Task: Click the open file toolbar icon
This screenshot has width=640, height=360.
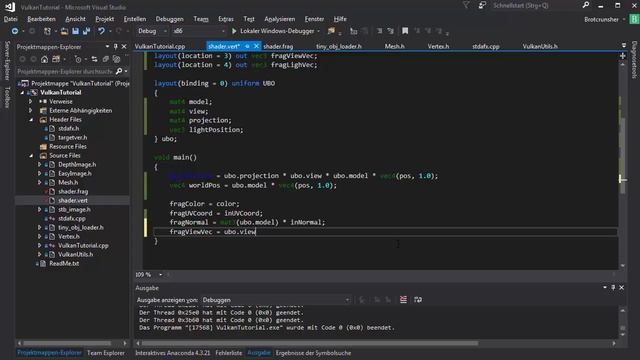Action: (x=64, y=31)
